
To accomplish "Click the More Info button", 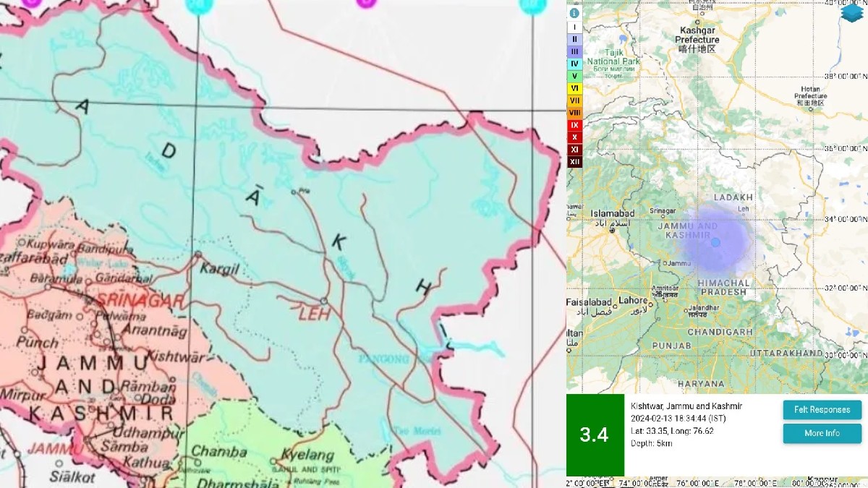I will point(822,434).
